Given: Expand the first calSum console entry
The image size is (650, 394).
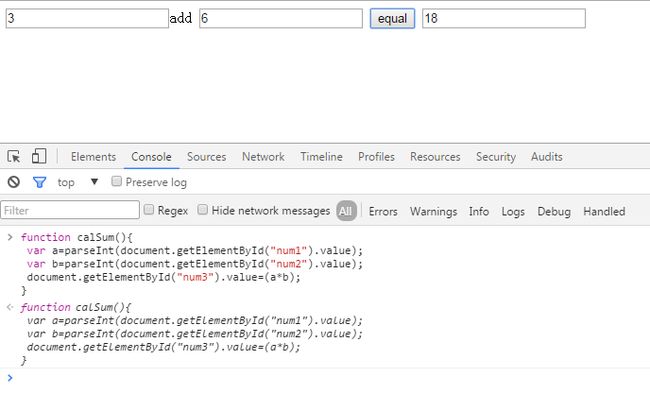Looking at the screenshot, I should [10, 237].
